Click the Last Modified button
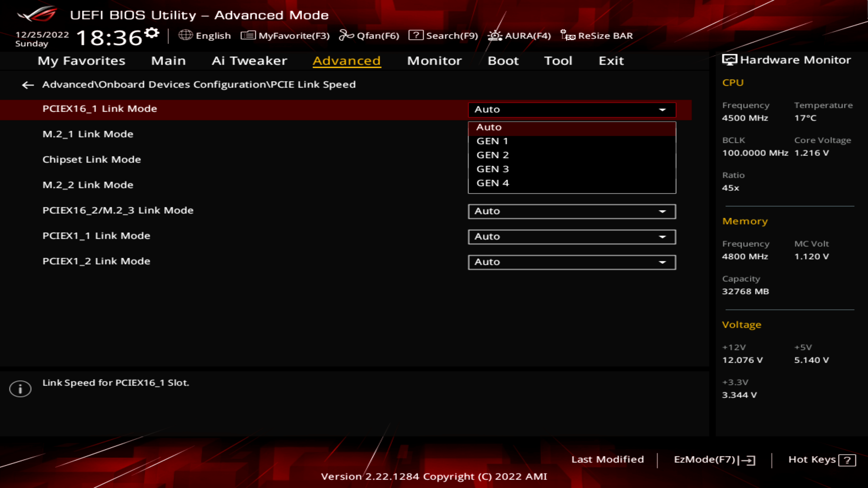Image resolution: width=868 pixels, height=488 pixels. [x=607, y=459]
